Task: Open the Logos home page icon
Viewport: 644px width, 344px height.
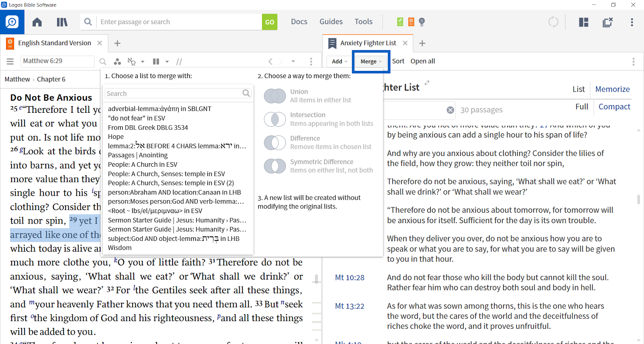Action: [37, 22]
